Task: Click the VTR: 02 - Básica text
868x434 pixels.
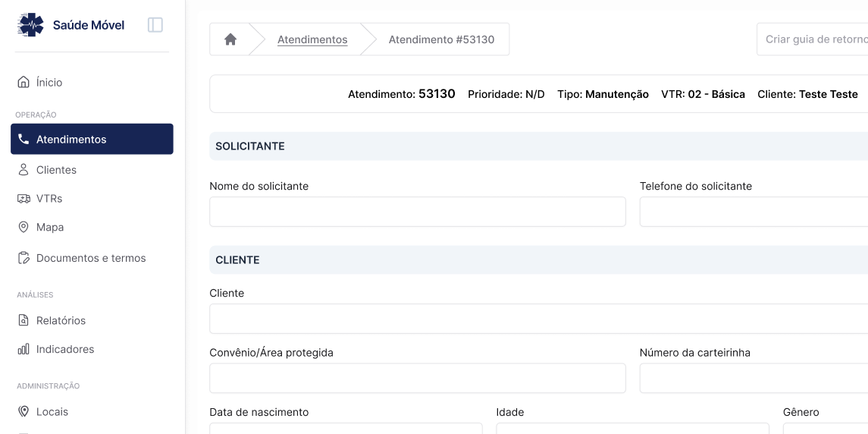Action: tap(703, 94)
